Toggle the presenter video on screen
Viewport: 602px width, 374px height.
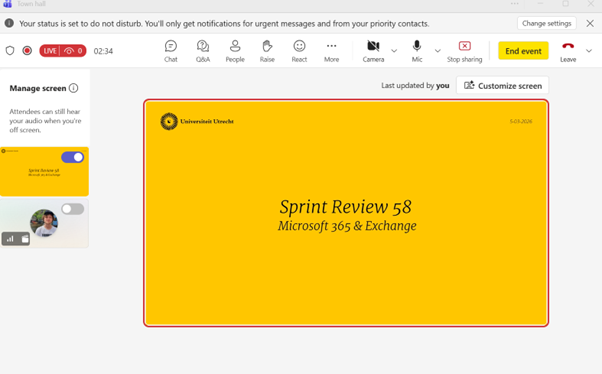(73, 209)
